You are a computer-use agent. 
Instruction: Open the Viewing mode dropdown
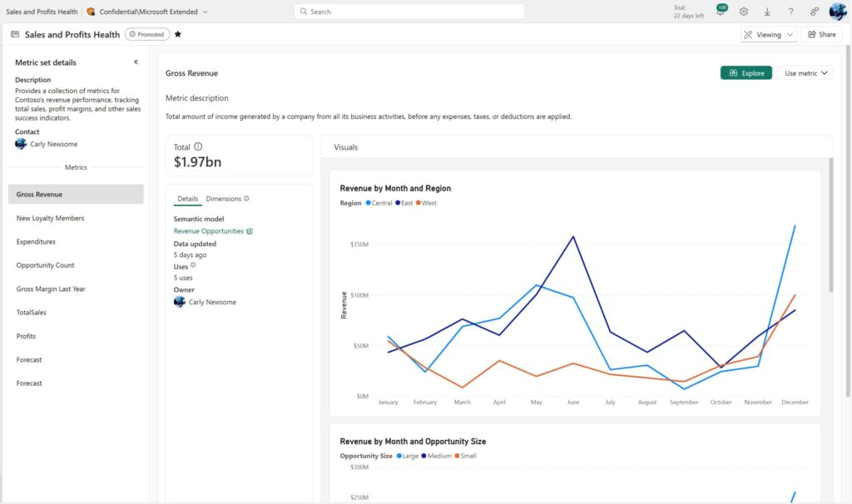tap(768, 34)
